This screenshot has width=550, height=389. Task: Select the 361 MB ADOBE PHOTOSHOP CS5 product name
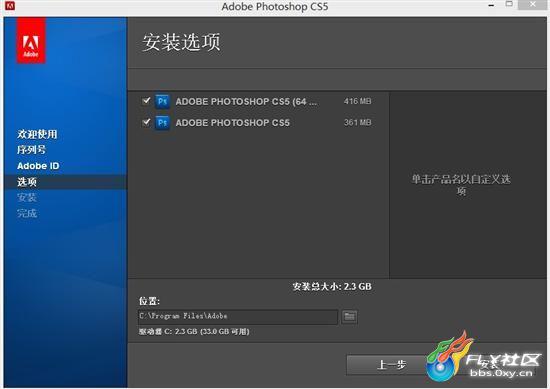pyautogui.click(x=233, y=123)
